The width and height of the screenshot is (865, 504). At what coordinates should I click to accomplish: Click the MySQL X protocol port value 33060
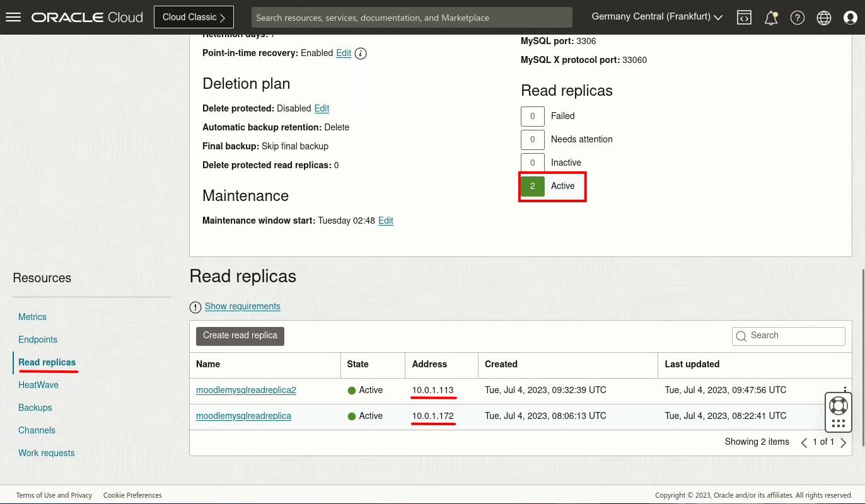634,60
